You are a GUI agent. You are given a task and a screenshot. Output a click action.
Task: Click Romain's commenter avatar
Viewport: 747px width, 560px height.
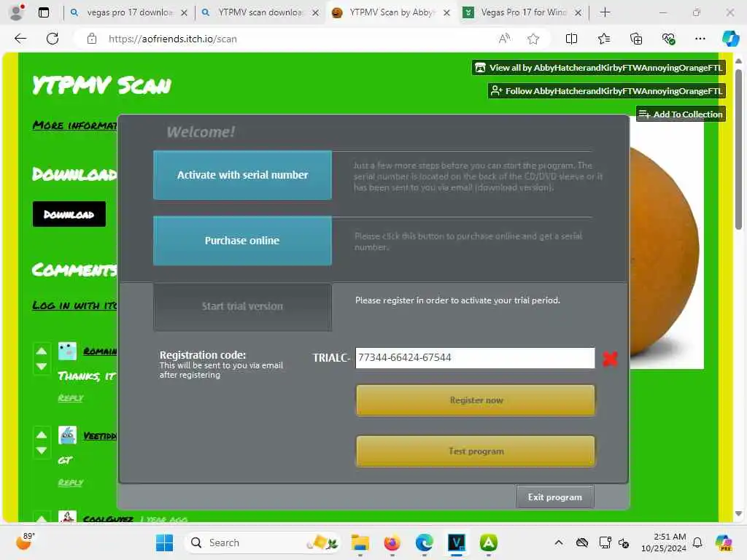coord(67,351)
